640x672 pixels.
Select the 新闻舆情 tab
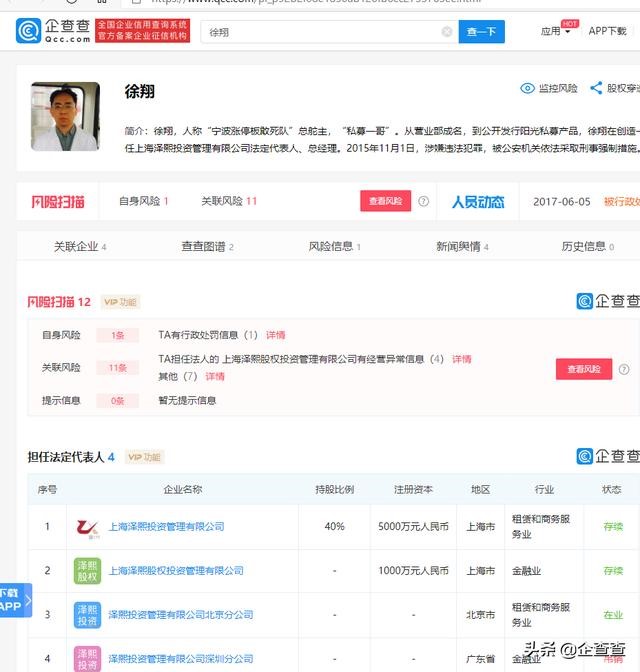(x=462, y=246)
